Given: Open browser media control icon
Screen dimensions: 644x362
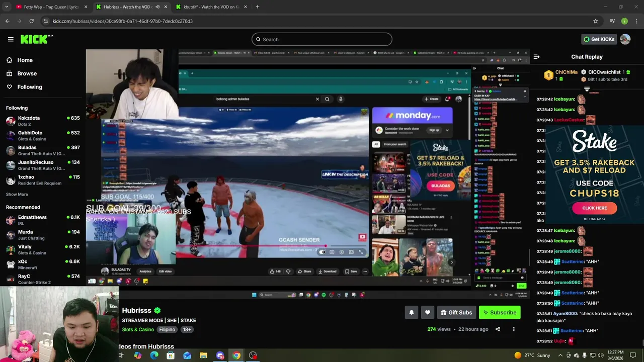Looking at the screenshot, I should [x=612, y=21].
